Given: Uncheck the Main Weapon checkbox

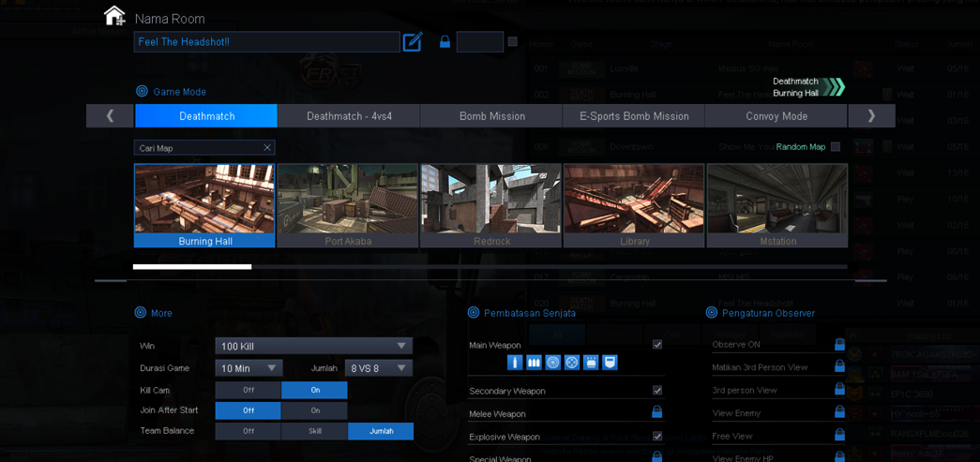Looking at the screenshot, I should [656, 345].
